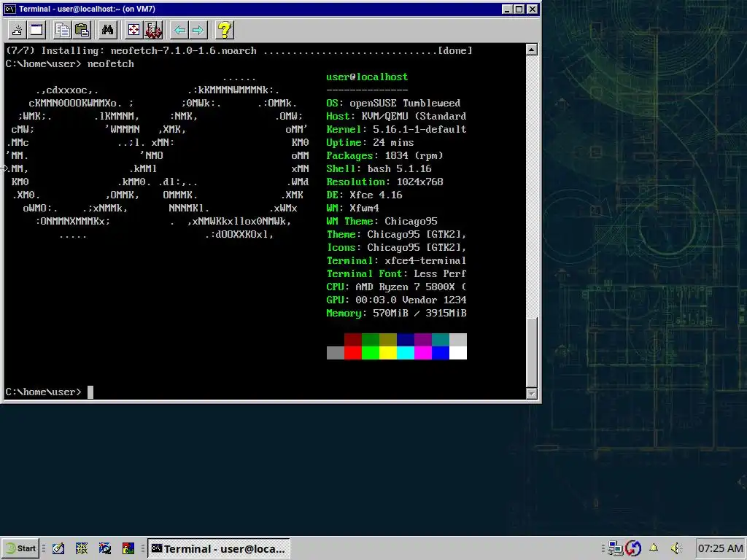The image size is (747, 560).
Task: Click the green 'user@localhost' header text
Action: coord(367,77)
